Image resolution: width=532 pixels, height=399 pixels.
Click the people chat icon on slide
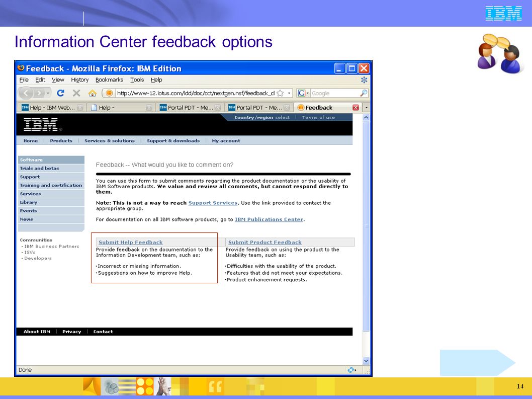click(x=499, y=53)
